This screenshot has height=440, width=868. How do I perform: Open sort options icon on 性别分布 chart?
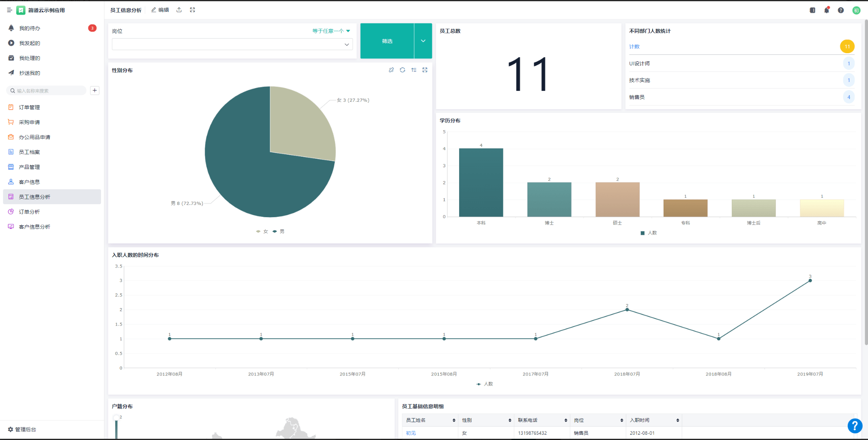tap(414, 70)
